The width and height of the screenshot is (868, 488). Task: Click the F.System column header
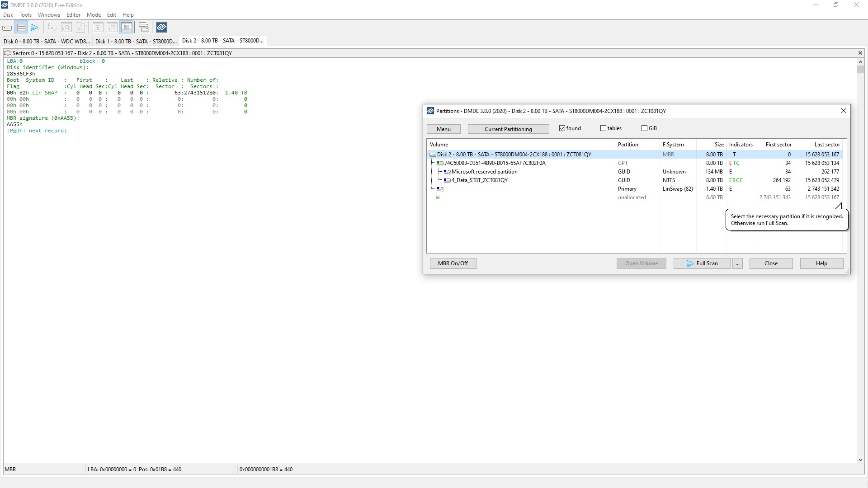coord(678,145)
